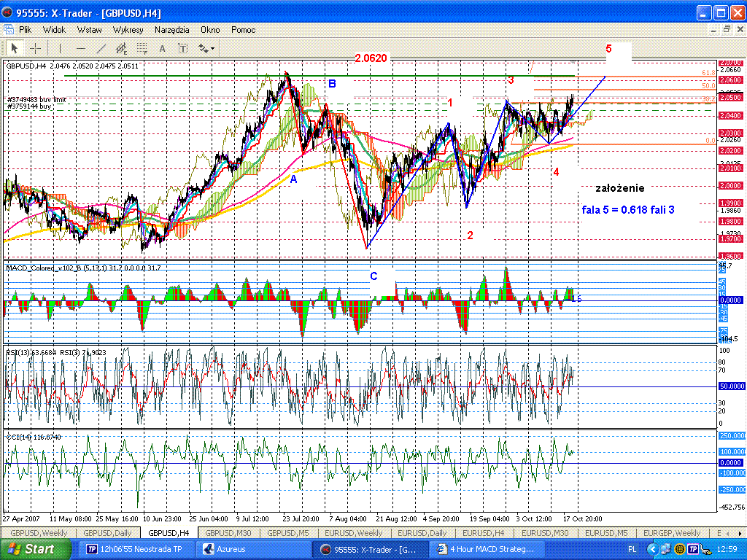The image size is (747, 560).
Task: Open the Wstaw menu
Action: [90, 29]
